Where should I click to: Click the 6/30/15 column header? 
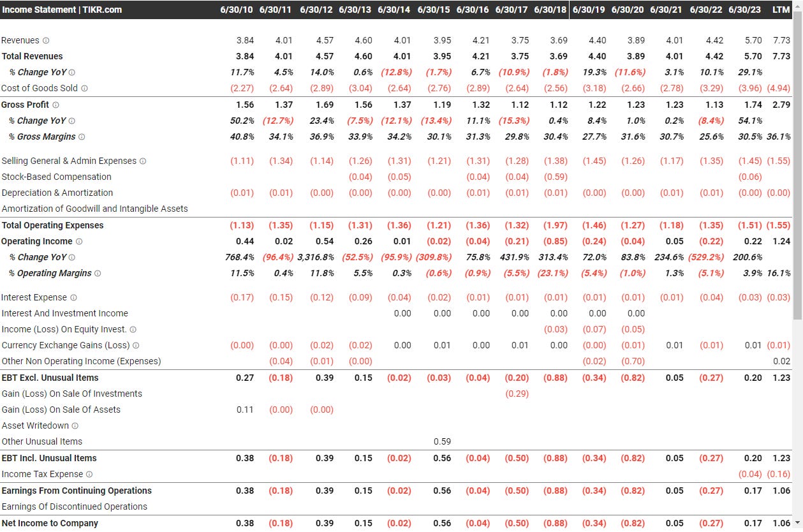(434, 10)
